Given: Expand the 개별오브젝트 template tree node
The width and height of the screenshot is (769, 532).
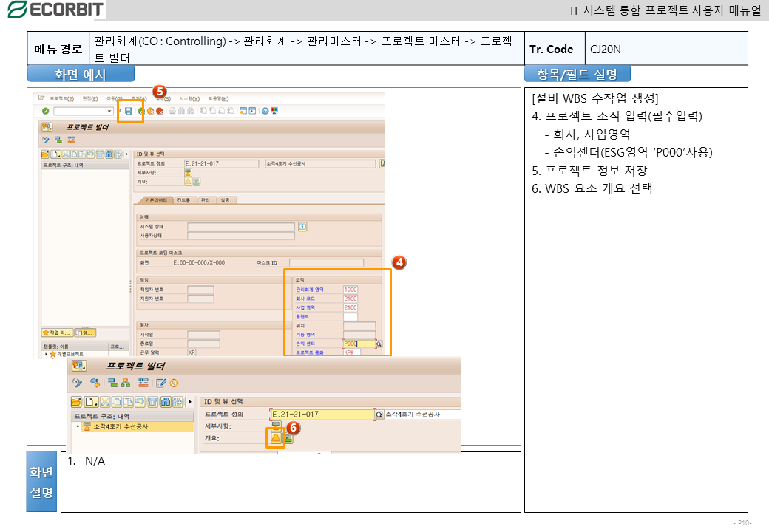Looking at the screenshot, I should point(45,355).
